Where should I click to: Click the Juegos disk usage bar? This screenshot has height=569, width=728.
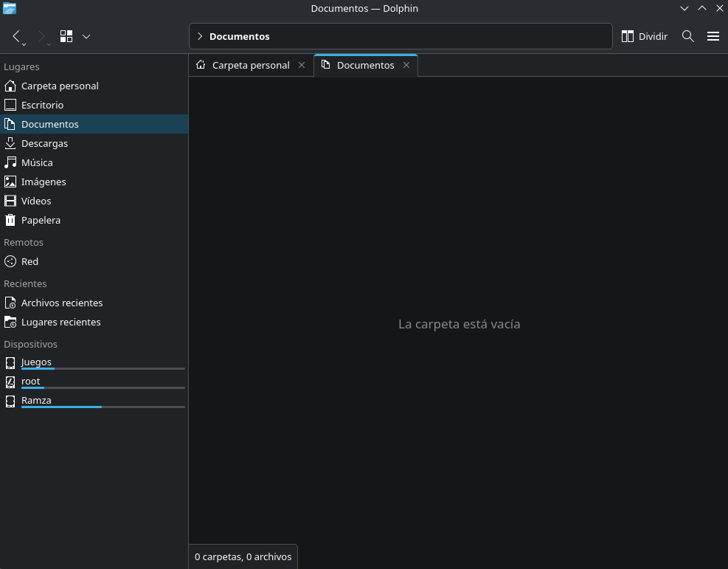tap(103, 368)
